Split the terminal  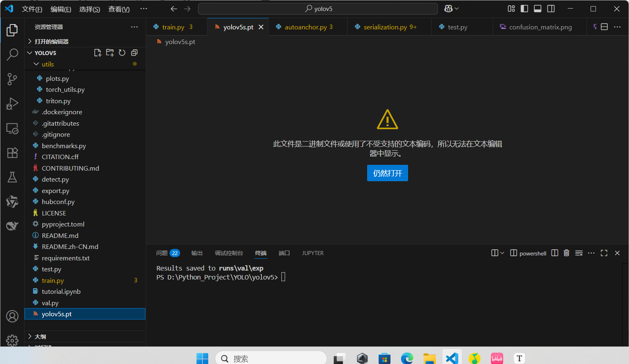point(555,253)
